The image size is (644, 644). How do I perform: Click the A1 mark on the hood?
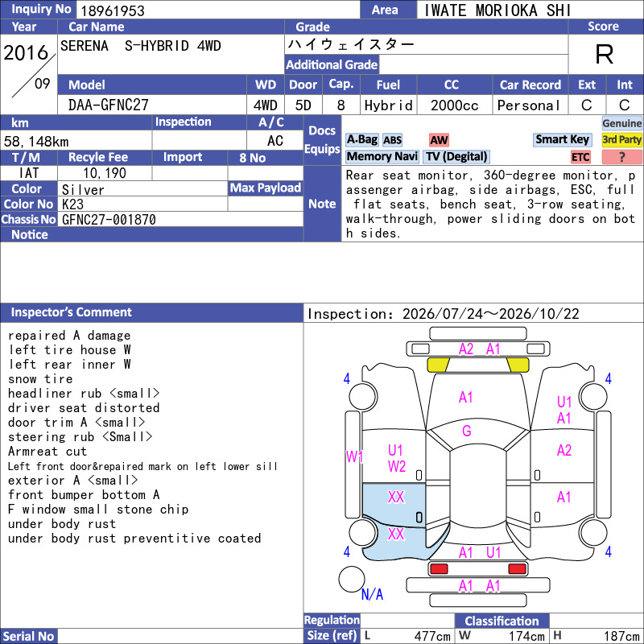click(x=465, y=397)
